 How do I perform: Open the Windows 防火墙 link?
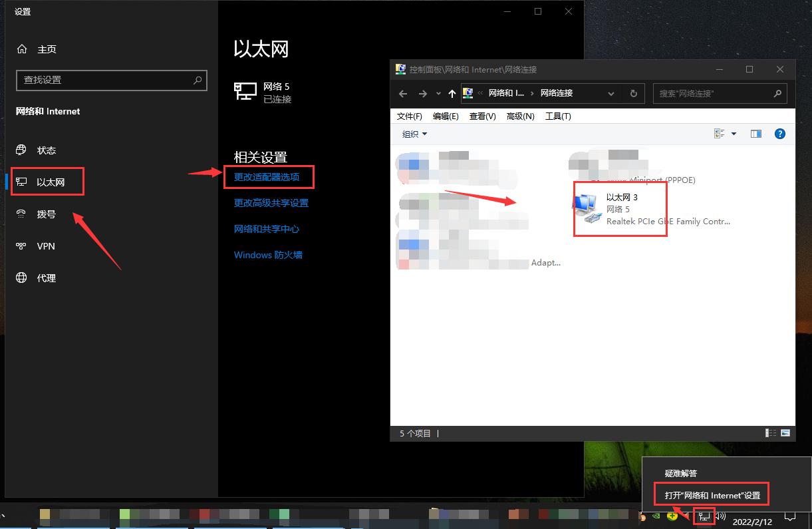pyautogui.click(x=268, y=255)
